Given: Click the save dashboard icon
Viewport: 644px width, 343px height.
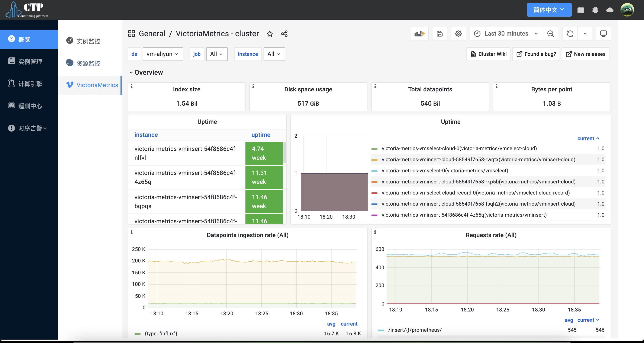Looking at the screenshot, I should pyautogui.click(x=440, y=33).
